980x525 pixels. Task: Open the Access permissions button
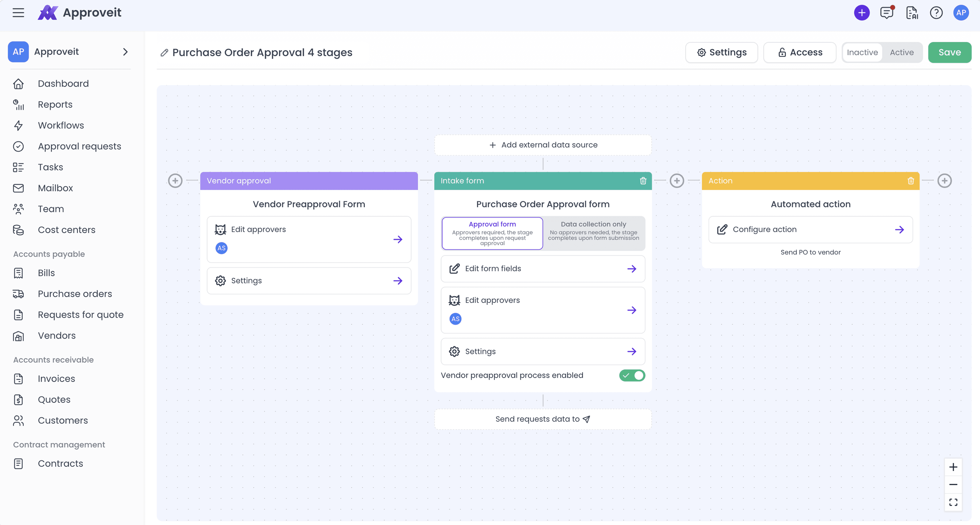click(x=800, y=52)
